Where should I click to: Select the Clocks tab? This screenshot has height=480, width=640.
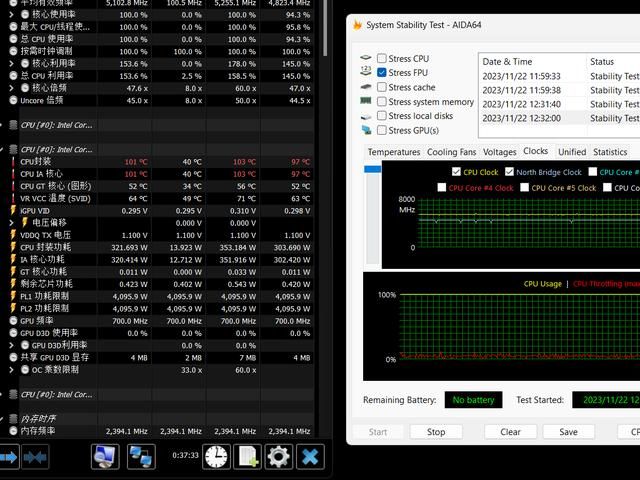536,151
